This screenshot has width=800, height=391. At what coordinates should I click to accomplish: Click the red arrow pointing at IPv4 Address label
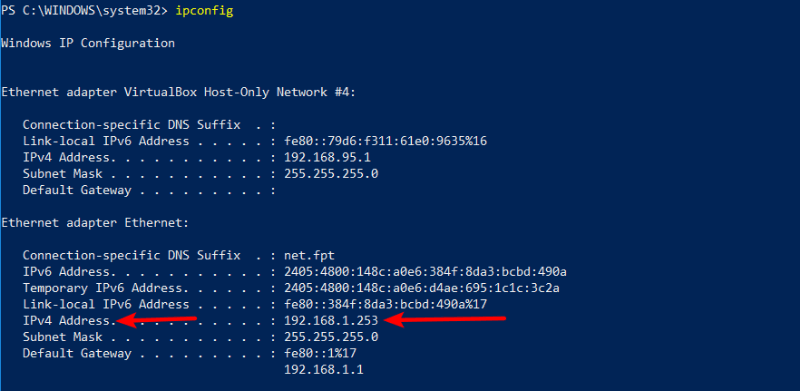[x=157, y=320]
